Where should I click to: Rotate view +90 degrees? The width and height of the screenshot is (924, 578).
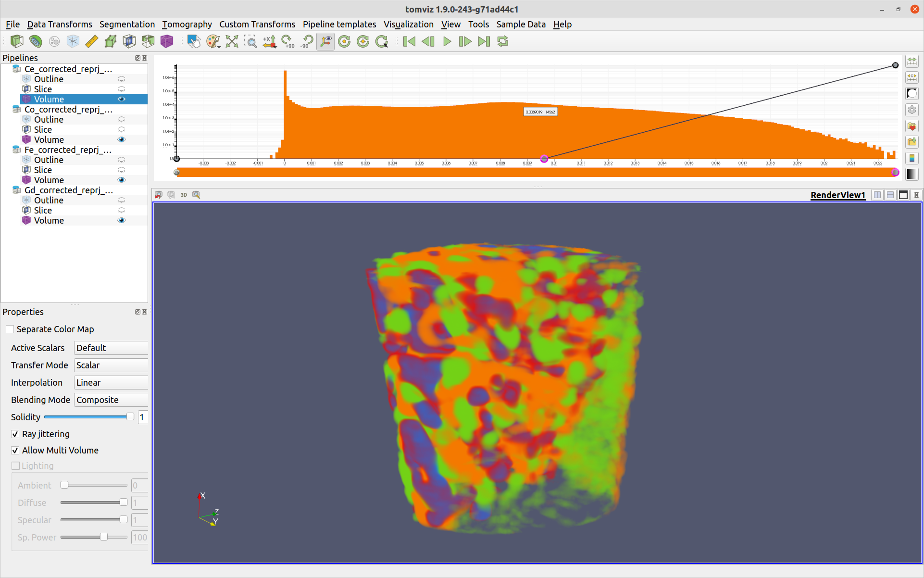point(287,42)
